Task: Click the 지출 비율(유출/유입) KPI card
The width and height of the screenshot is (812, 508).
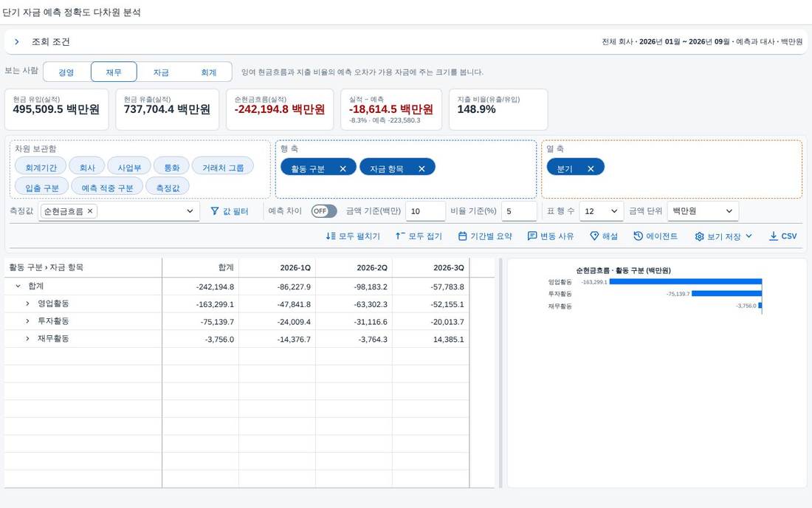Action: [498, 109]
